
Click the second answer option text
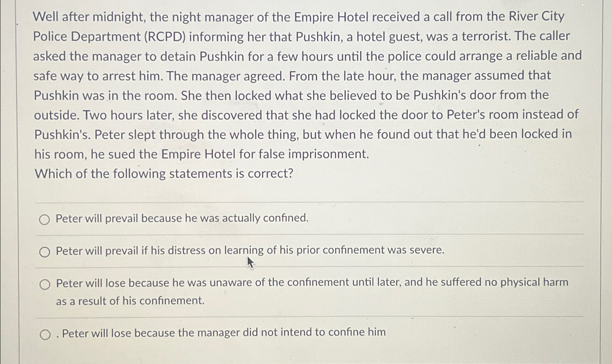249,250
